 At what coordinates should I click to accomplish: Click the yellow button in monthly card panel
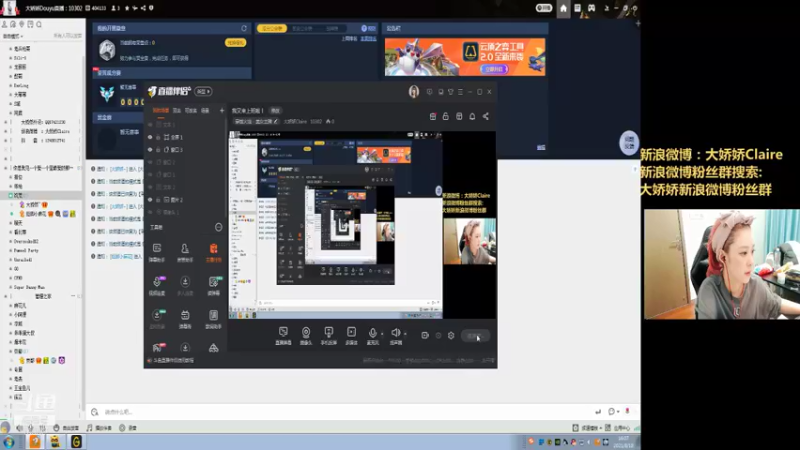pyautogui.click(x=235, y=43)
